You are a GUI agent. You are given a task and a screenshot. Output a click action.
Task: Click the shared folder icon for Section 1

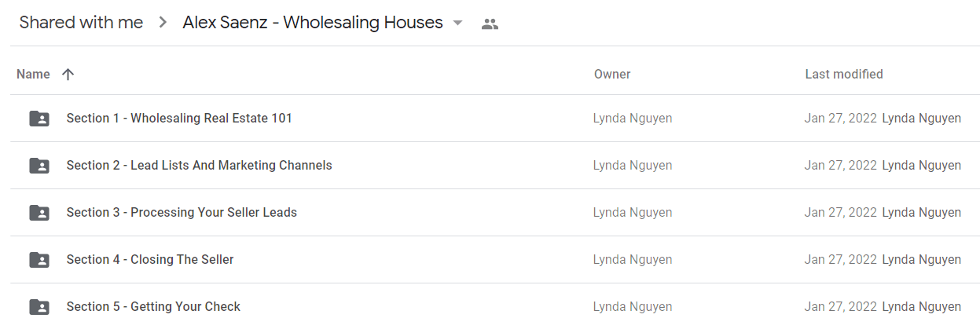click(x=39, y=119)
